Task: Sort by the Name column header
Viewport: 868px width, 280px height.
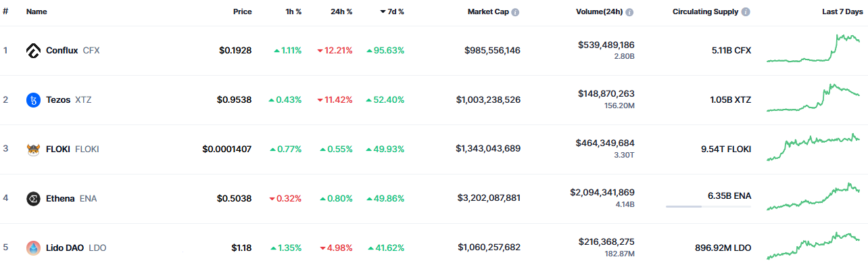Action: point(37,12)
